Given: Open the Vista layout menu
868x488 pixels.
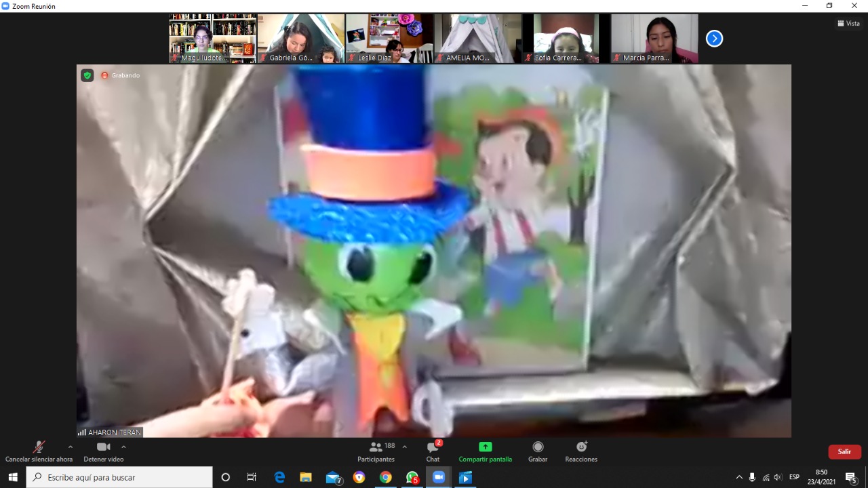Looking at the screenshot, I should (848, 23).
